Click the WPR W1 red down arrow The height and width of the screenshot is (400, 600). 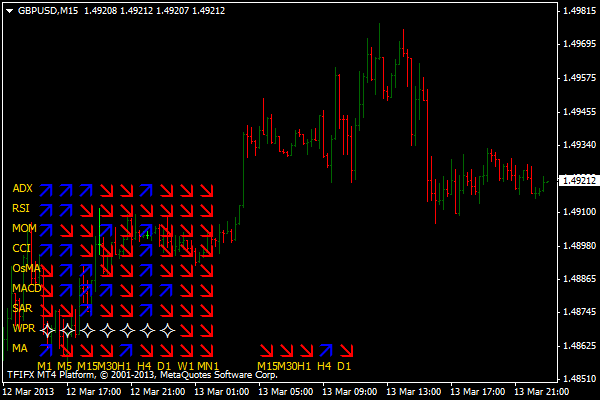186,330
